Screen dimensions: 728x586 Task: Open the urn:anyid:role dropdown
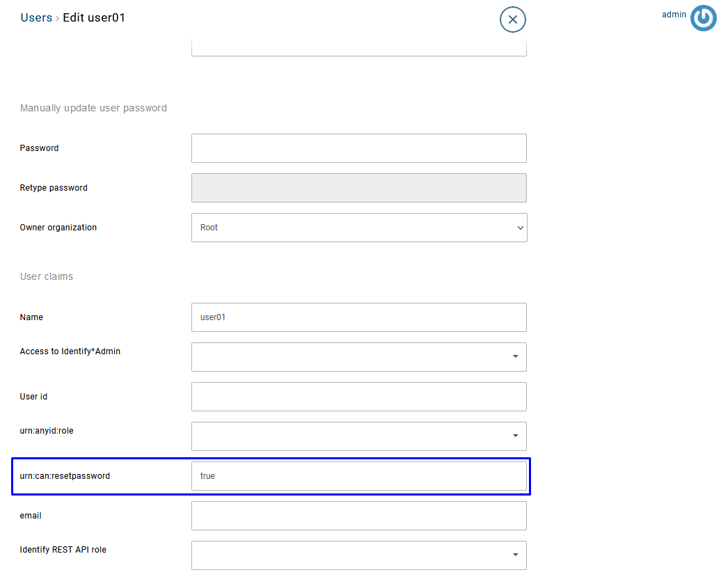point(358,436)
